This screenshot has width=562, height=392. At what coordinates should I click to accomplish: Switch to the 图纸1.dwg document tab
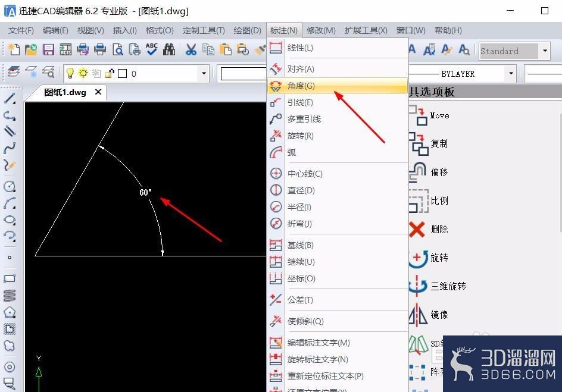[65, 92]
